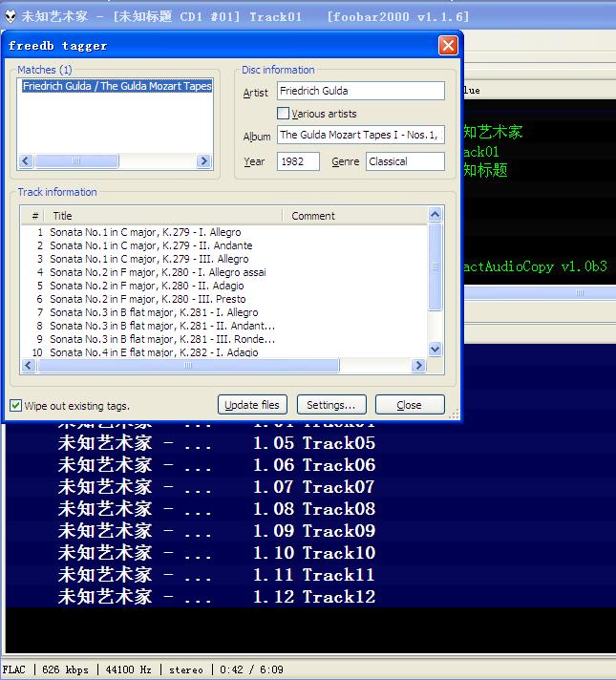Viewport: 616px width, 680px height.
Task: Click the FLAC codec entry in the status bar
Action: coord(14,669)
